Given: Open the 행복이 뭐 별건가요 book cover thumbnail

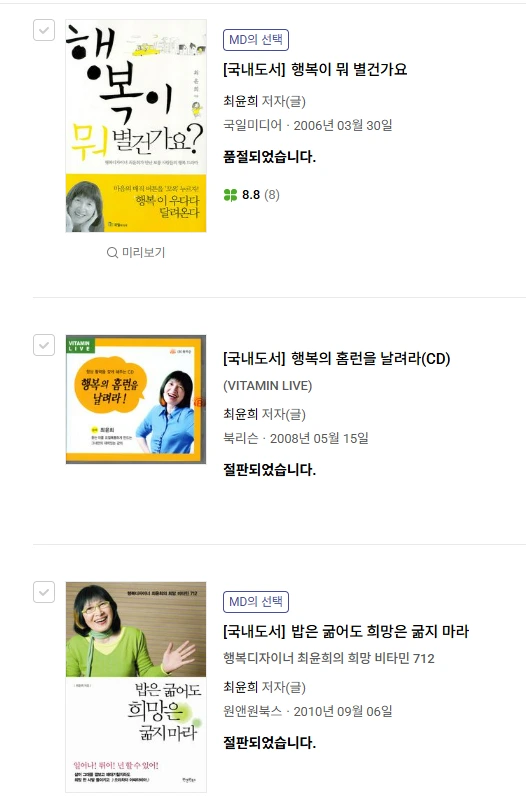Looking at the screenshot, I should click(136, 126).
